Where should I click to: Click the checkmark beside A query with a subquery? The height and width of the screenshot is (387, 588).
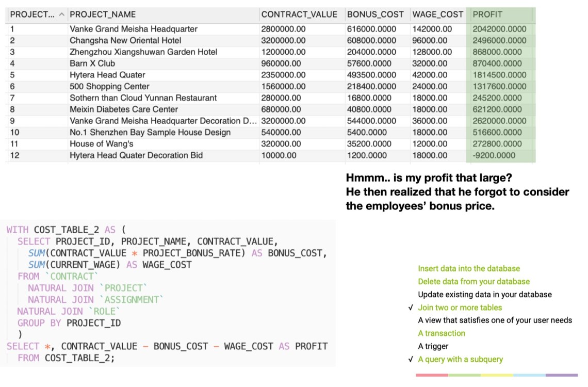coord(410,360)
